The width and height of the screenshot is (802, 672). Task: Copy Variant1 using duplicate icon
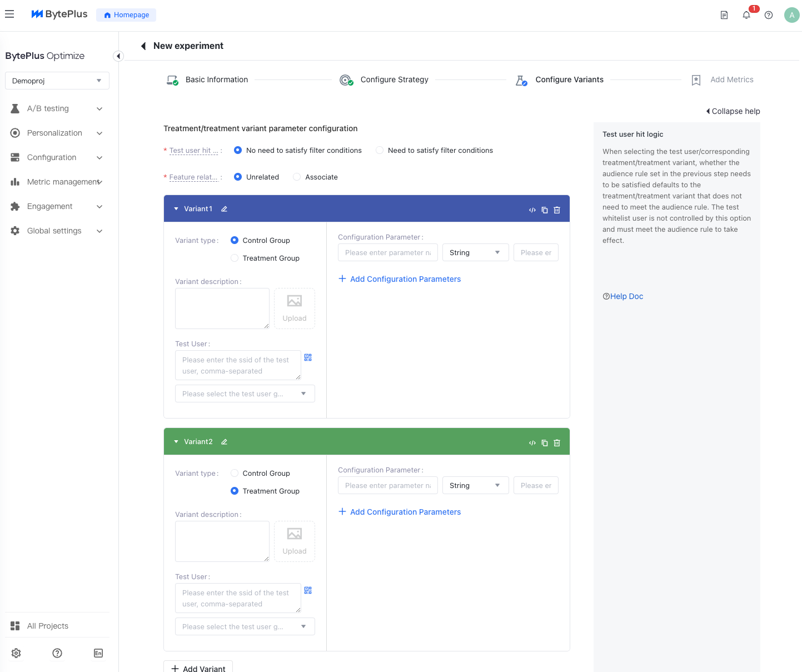[545, 210]
